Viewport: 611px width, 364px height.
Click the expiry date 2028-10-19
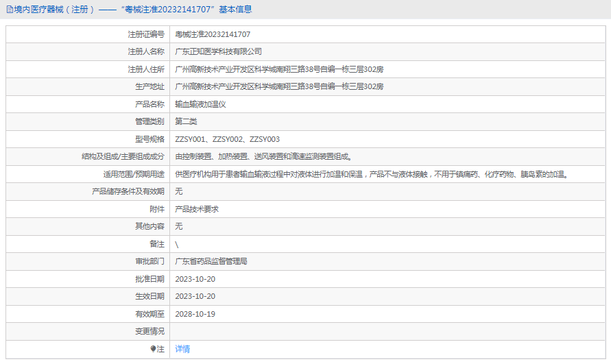click(x=195, y=314)
